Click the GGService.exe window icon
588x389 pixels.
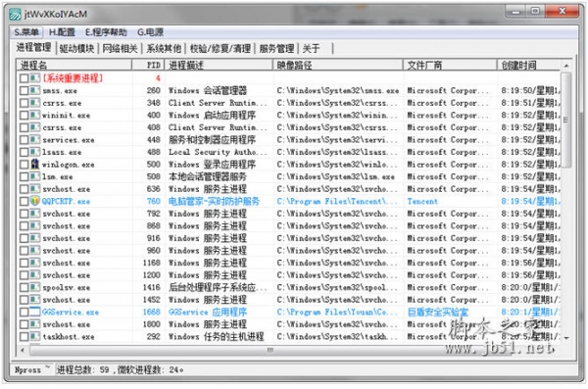(35, 312)
